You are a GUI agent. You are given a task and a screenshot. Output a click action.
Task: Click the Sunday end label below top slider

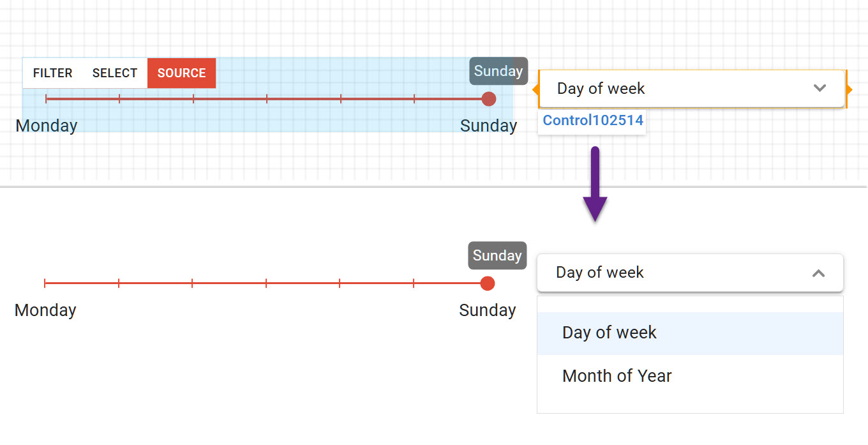tap(488, 126)
